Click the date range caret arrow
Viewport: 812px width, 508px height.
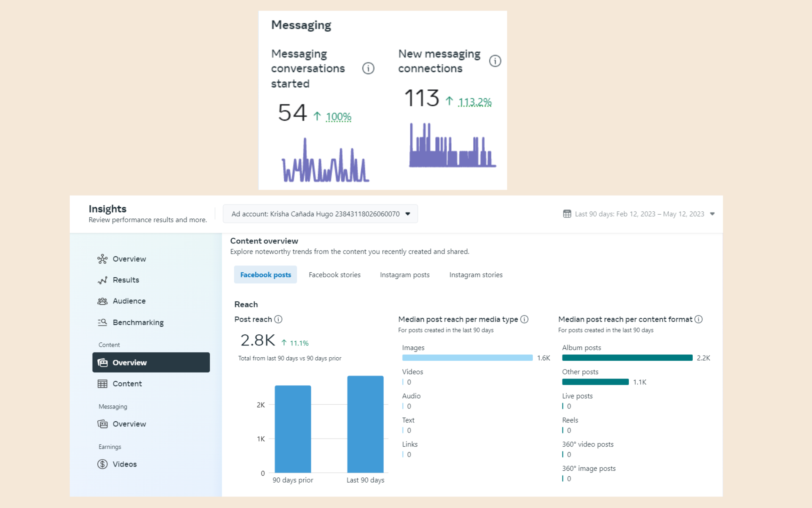click(x=712, y=214)
